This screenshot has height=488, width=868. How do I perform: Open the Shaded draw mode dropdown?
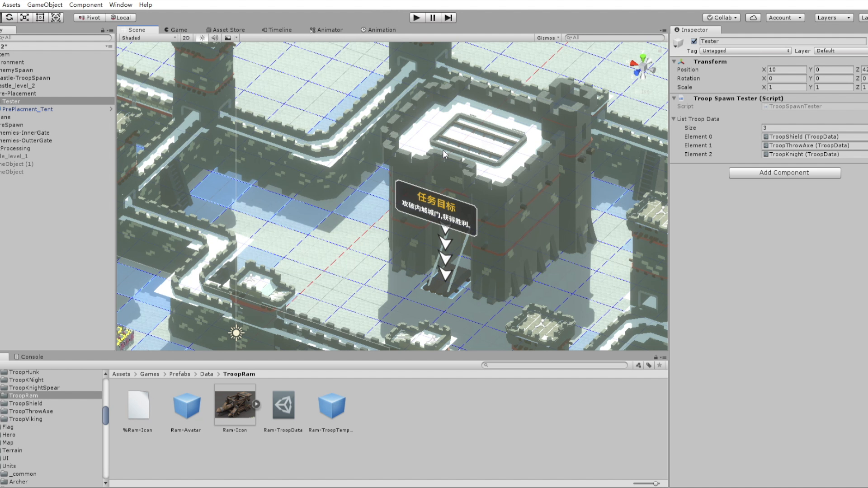(x=148, y=38)
